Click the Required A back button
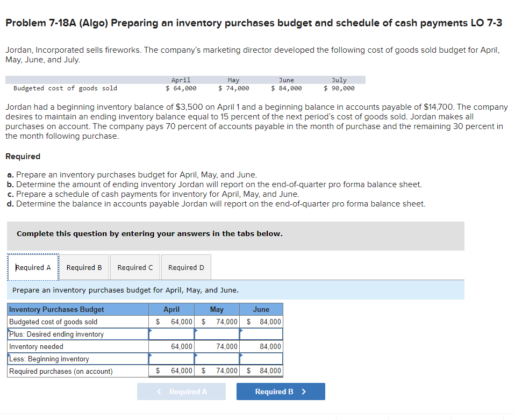 (181, 391)
